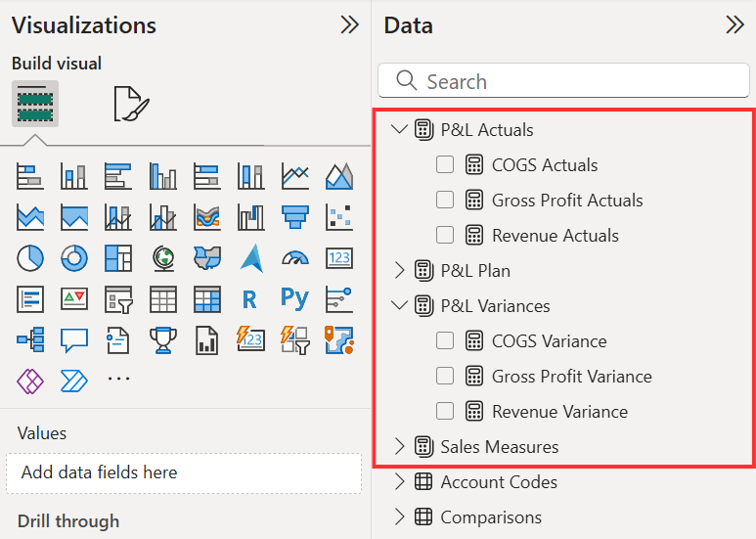
Task: Tick the Gross Profit Variance checkbox
Action: (x=445, y=376)
